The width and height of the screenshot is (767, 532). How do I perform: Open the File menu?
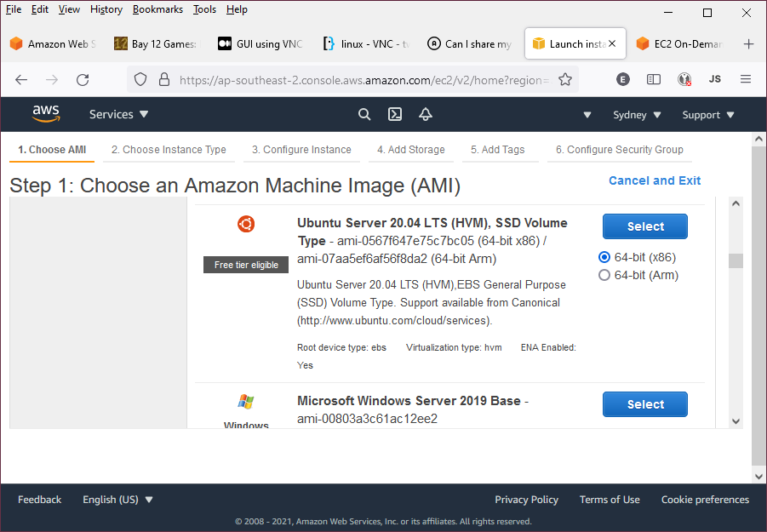click(x=14, y=9)
